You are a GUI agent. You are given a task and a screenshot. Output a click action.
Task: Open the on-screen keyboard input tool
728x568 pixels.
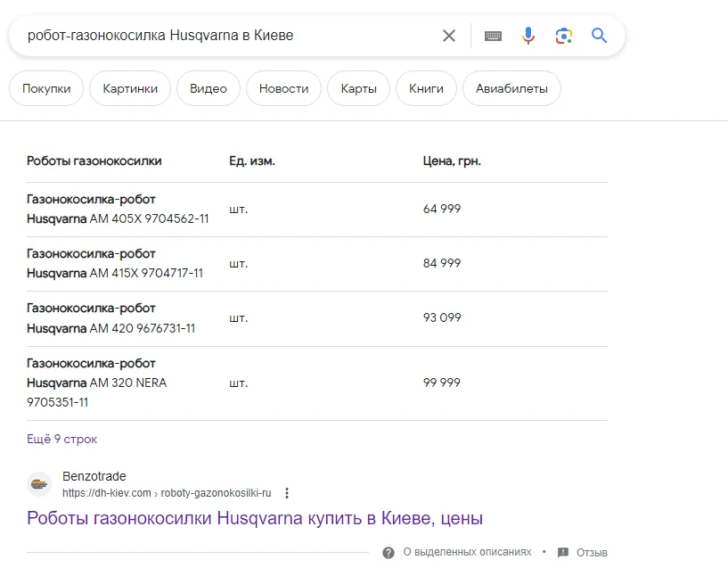point(493,36)
